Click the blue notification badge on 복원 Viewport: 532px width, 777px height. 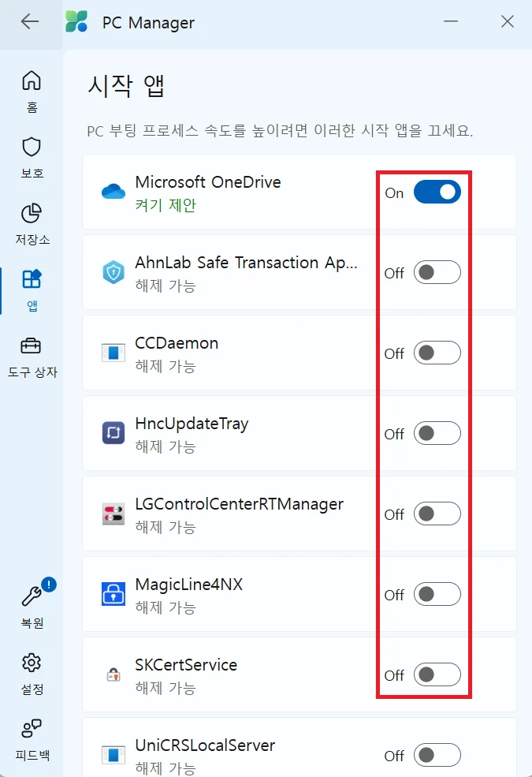point(49,585)
